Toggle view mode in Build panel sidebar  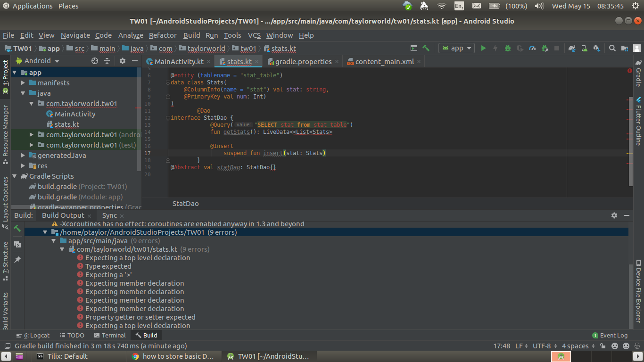(17, 244)
